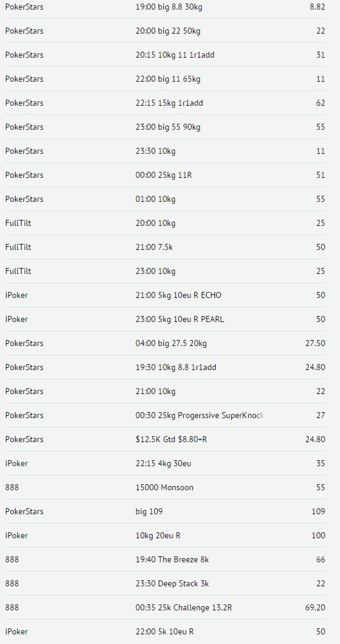Click buy-in value 69.20
340x644 pixels.
click(315, 607)
